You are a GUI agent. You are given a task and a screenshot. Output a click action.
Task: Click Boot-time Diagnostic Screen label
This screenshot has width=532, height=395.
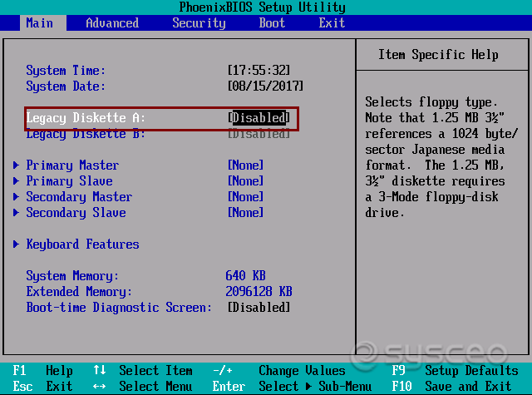pos(119,308)
